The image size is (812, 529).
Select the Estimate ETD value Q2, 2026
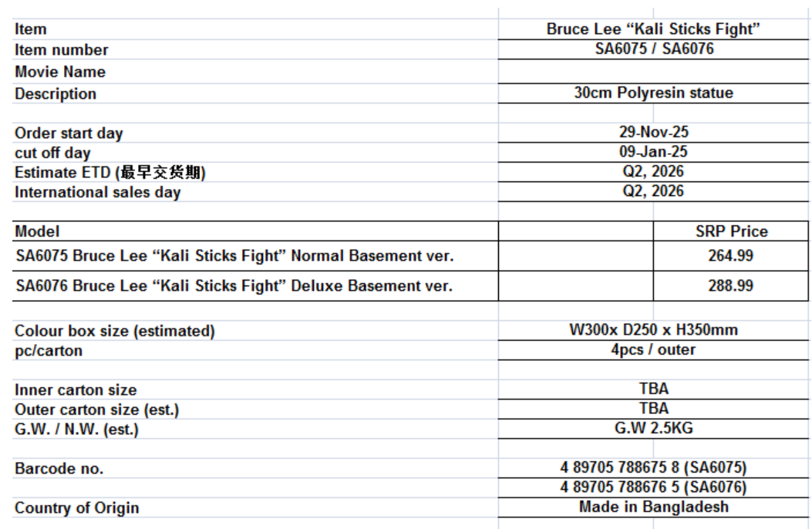click(653, 171)
